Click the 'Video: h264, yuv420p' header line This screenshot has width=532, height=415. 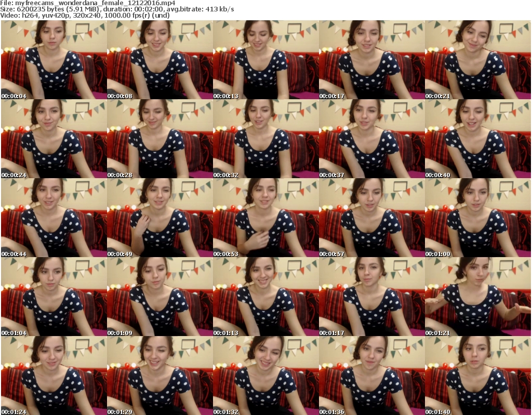pyautogui.click(x=85, y=15)
